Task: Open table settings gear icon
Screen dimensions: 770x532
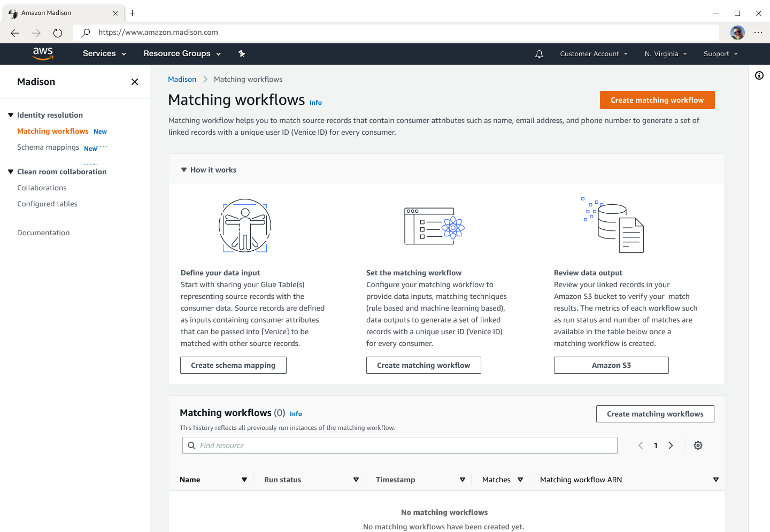Action: 698,445
